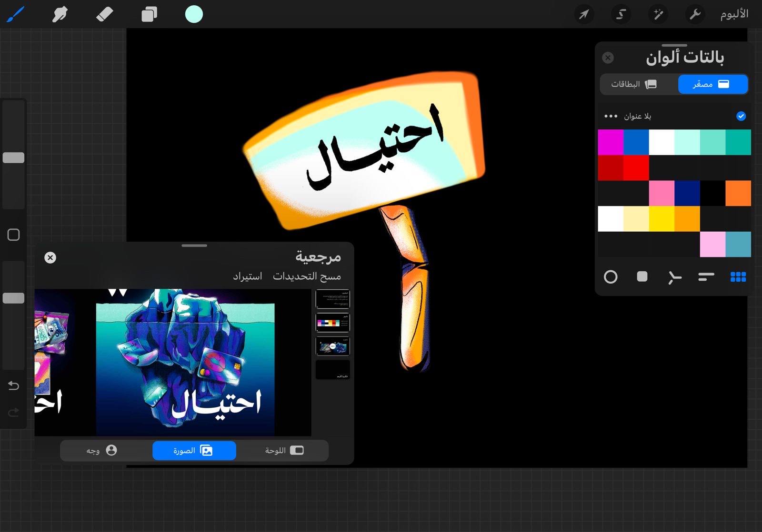Open the Palettes grid tab
Image resolution: width=762 pixels, height=532 pixels.
738,277
